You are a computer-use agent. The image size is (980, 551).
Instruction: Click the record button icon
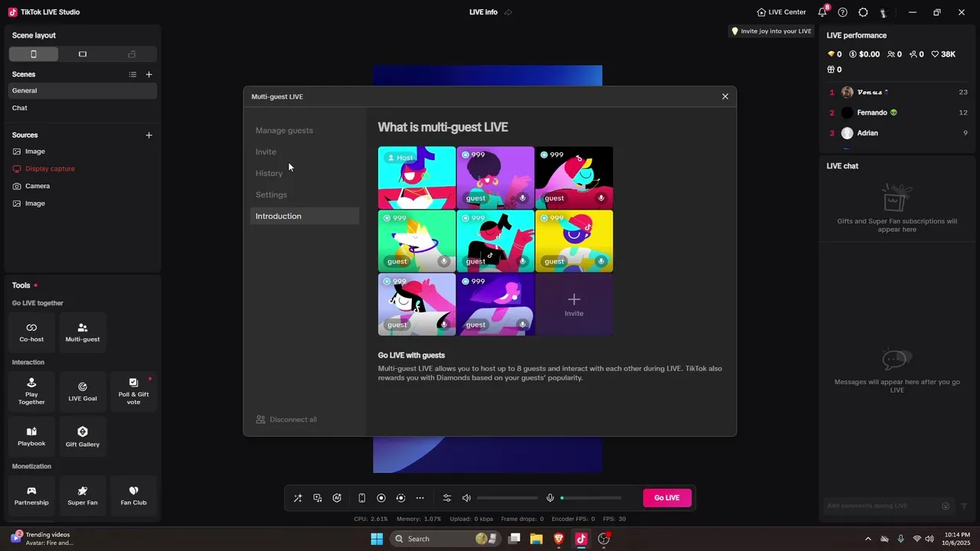381,498
